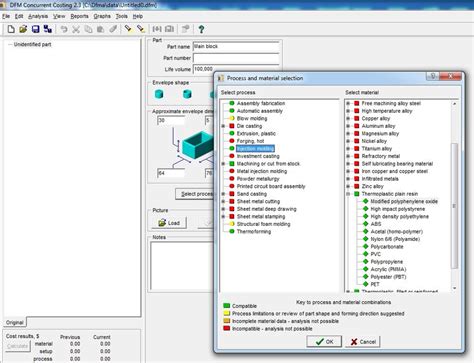The height and width of the screenshot is (363, 474).
Task: Click the empty Part number field
Action: 236,58
